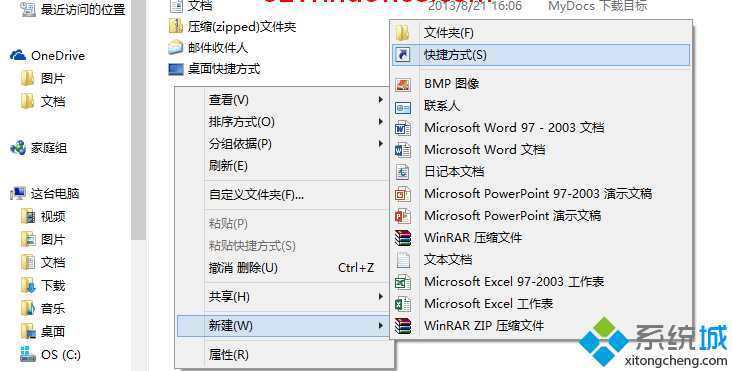
Task: Click the 日记本文档 journal icon
Action: click(x=402, y=172)
